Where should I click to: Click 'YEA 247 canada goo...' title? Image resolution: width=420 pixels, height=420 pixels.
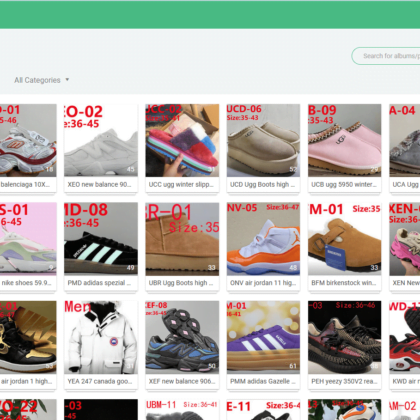point(100,381)
